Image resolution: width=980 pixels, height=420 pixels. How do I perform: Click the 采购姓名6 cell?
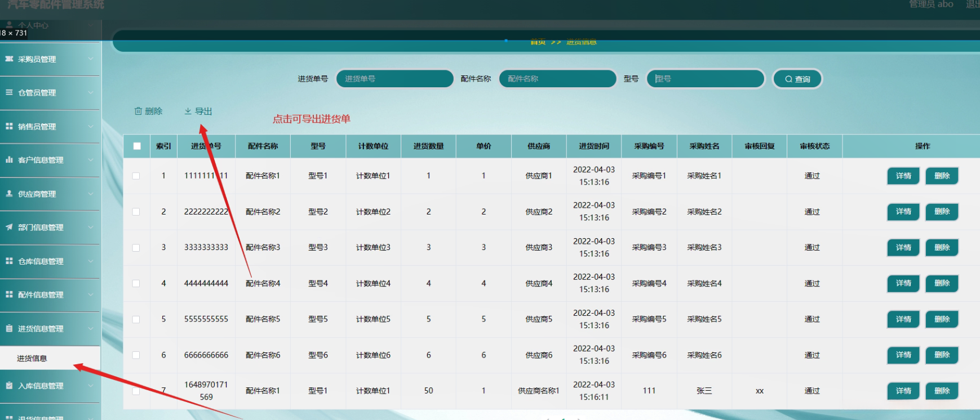(704, 355)
